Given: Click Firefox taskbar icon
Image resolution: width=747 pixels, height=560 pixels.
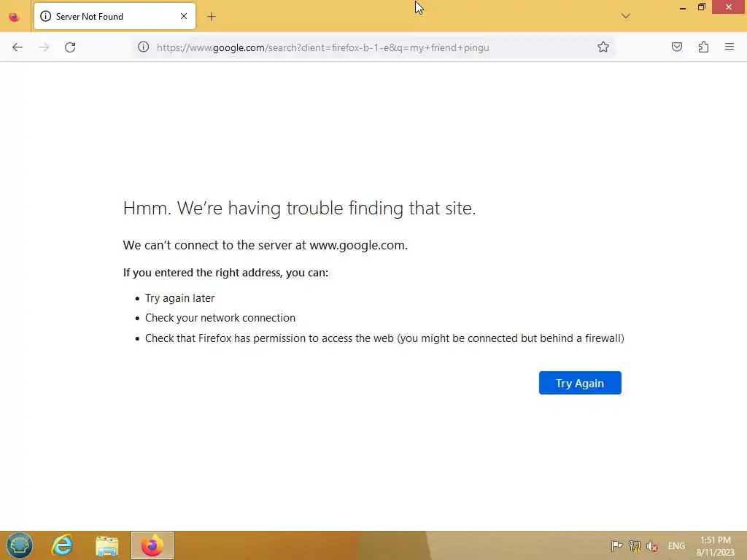Looking at the screenshot, I should point(152,545).
